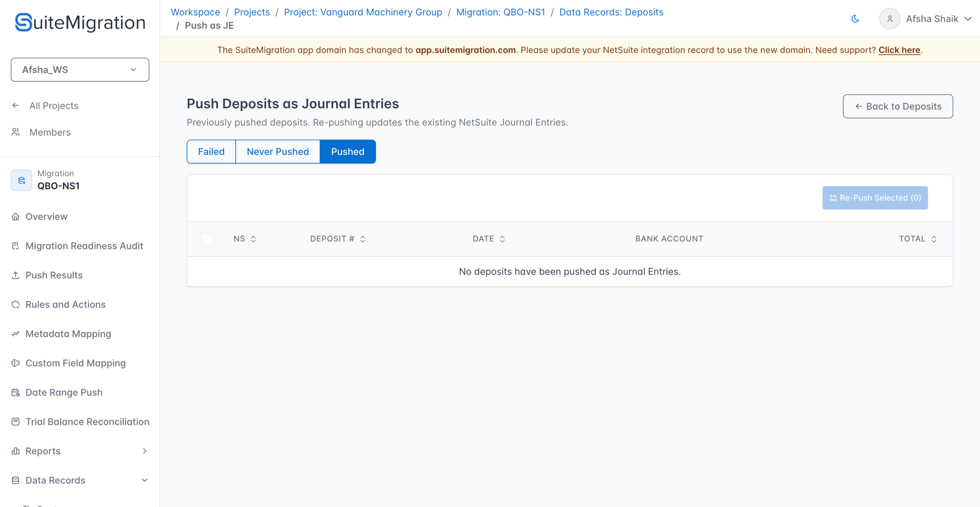Image resolution: width=980 pixels, height=507 pixels.
Task: Switch to the Failed tab
Action: pyautogui.click(x=211, y=151)
